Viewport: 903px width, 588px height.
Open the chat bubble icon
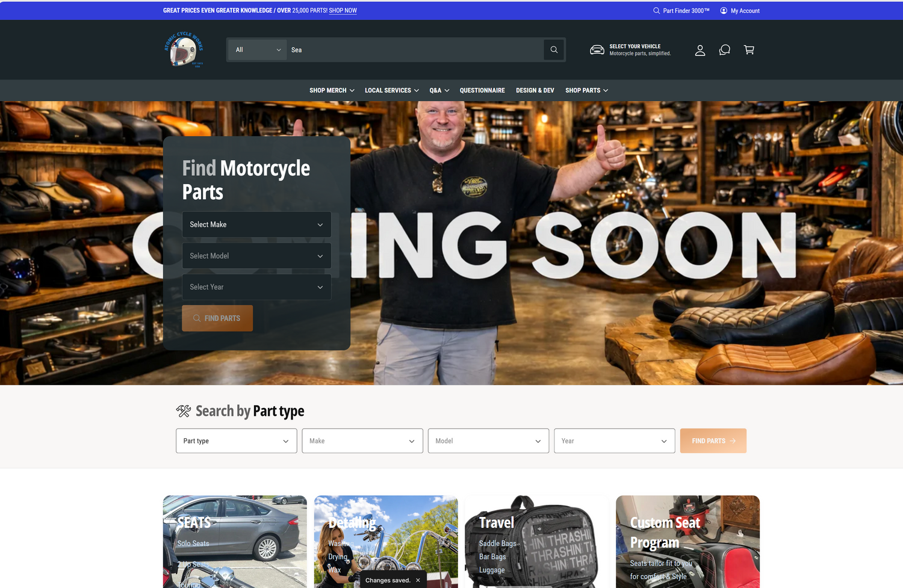click(x=724, y=50)
